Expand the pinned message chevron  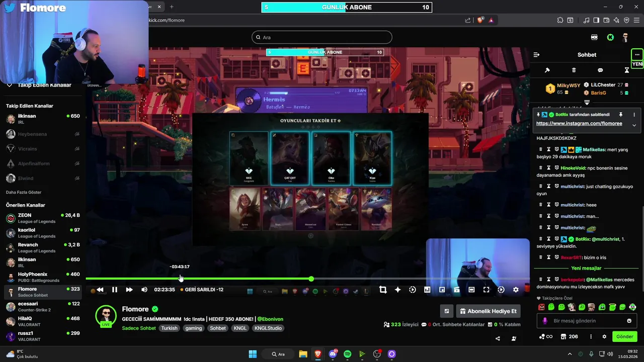click(634, 125)
